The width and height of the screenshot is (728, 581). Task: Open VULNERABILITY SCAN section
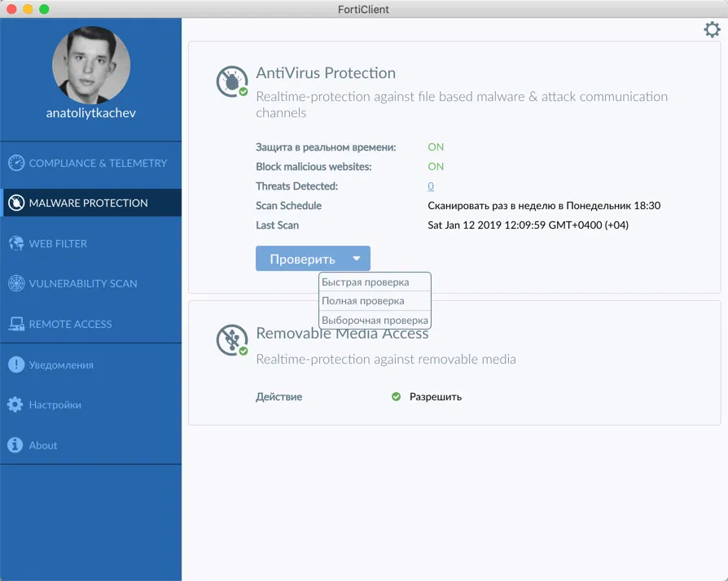[x=91, y=283]
